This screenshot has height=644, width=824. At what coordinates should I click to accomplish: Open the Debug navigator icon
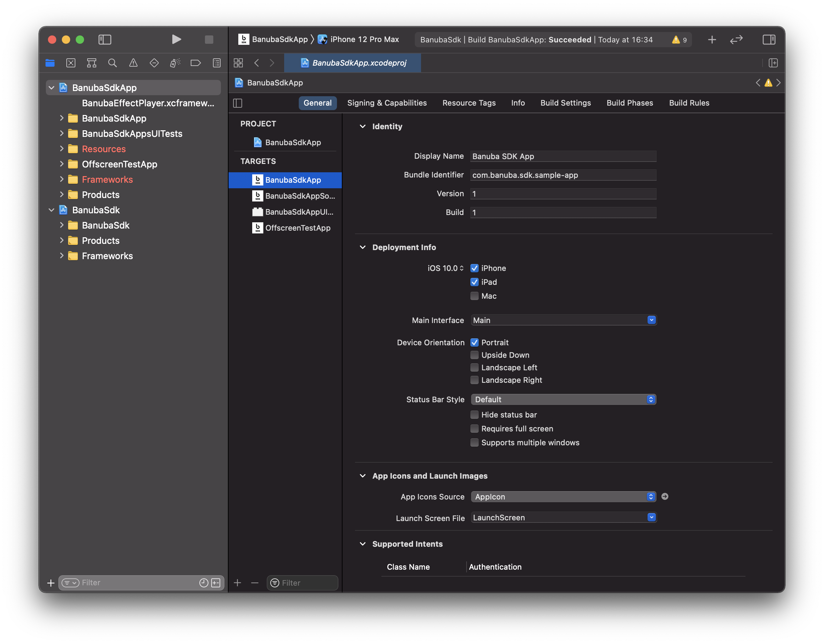(x=175, y=63)
